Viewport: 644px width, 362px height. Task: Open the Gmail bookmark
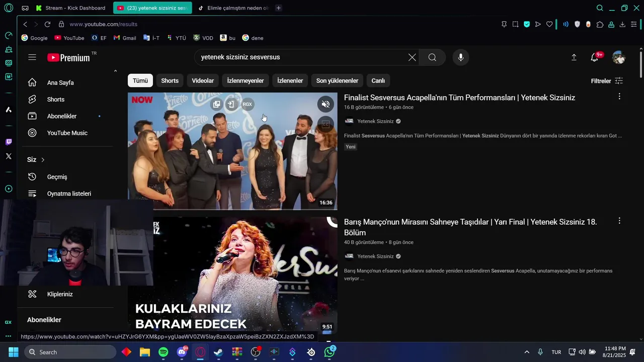click(125, 38)
